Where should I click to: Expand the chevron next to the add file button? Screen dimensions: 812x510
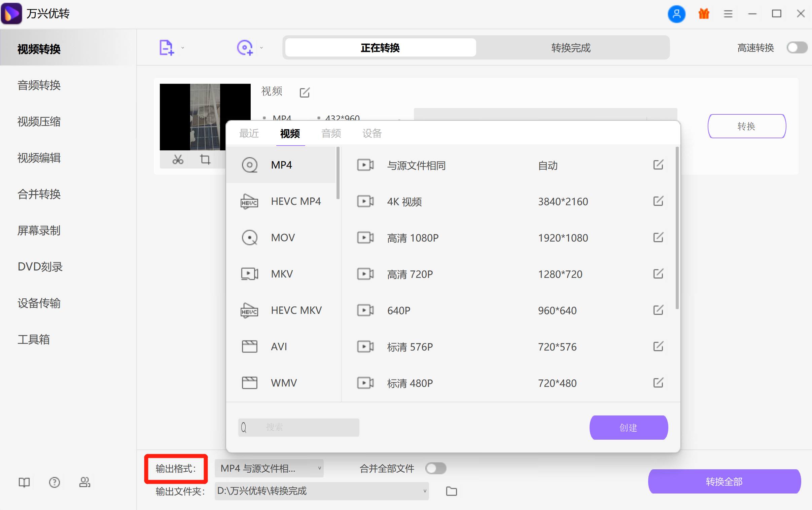pyautogui.click(x=182, y=47)
